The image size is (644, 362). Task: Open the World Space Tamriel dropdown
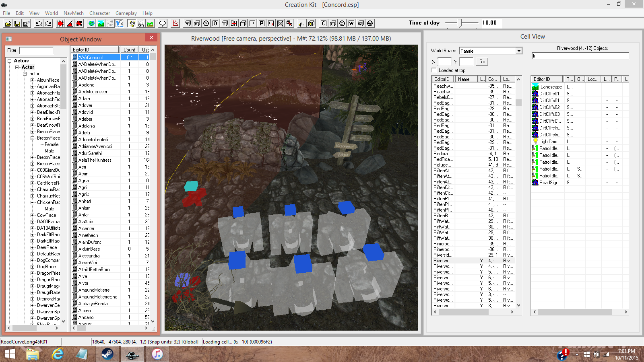pos(519,51)
